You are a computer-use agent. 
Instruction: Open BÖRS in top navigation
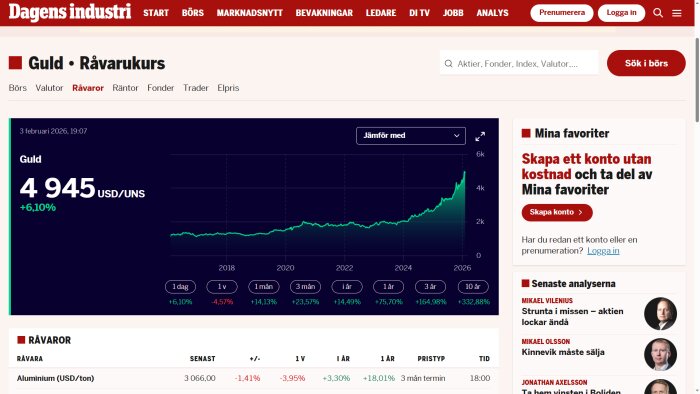coord(193,13)
